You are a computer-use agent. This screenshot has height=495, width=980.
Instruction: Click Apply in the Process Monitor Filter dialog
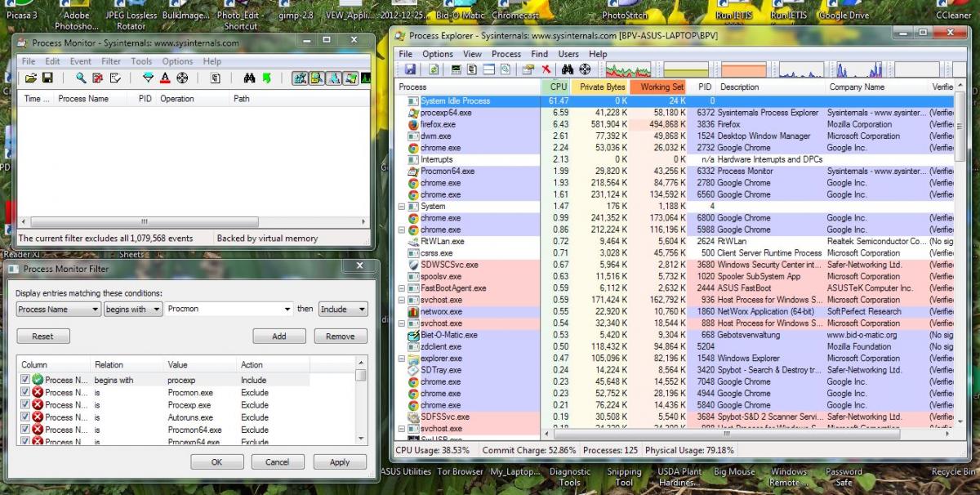pyautogui.click(x=340, y=462)
